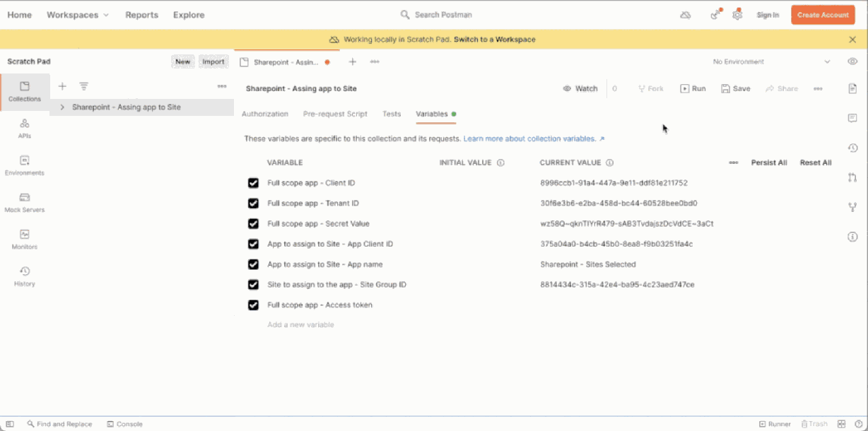Toggle the sidebar icon in status bar
The height and width of the screenshot is (431, 868).
(x=10, y=424)
